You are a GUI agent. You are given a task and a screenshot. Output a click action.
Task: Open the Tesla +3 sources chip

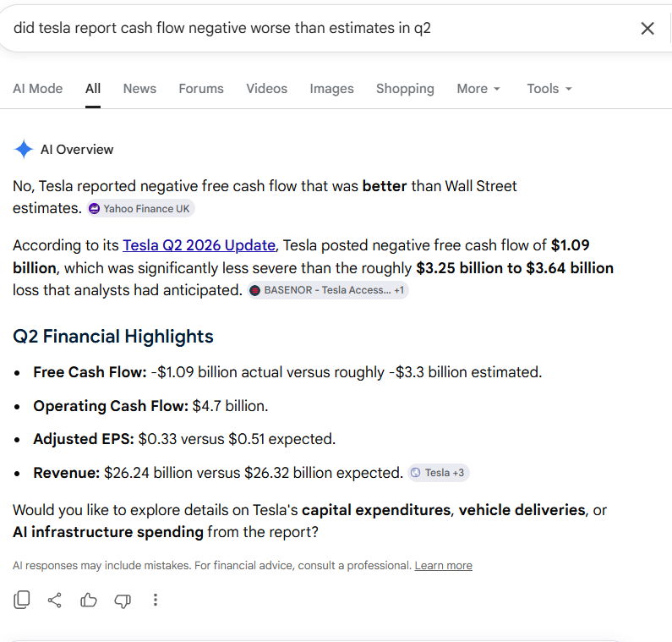pyautogui.click(x=439, y=473)
